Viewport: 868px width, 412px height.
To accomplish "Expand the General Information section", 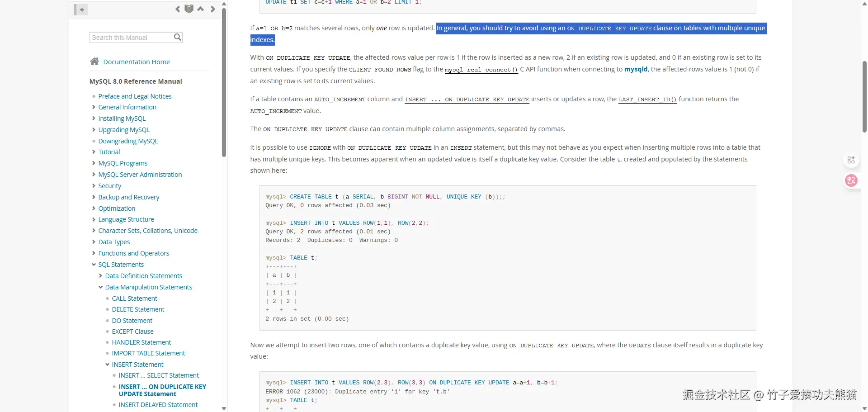I will 94,107.
